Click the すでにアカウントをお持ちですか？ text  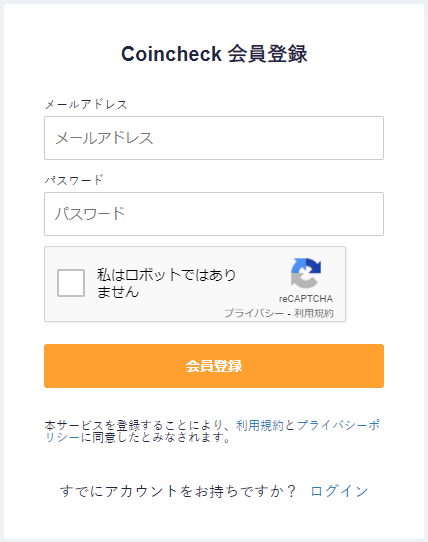tap(178, 491)
